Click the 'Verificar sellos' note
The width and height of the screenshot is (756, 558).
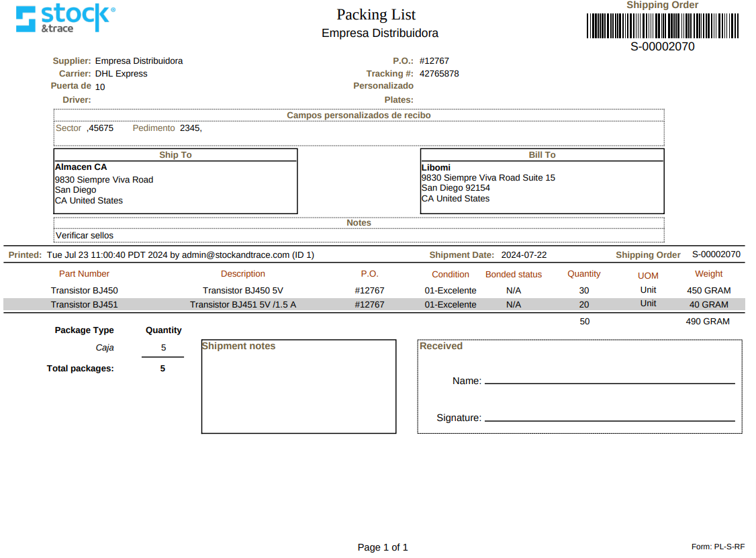click(85, 235)
